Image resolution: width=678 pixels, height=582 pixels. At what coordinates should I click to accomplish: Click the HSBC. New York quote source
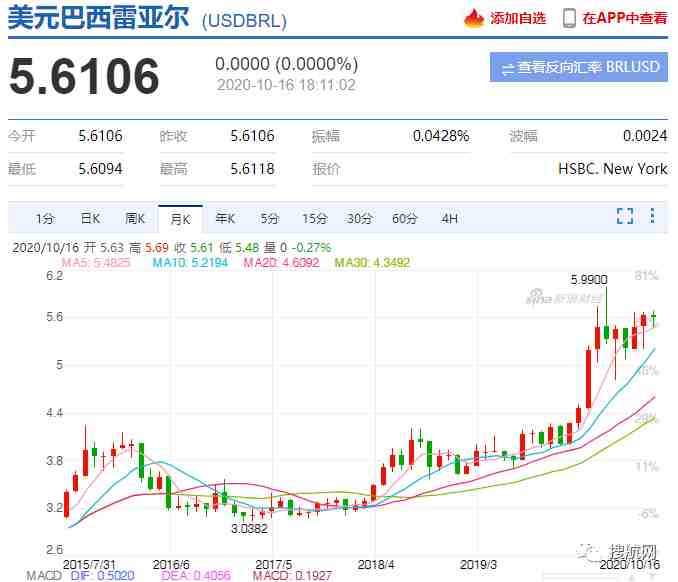(x=613, y=169)
